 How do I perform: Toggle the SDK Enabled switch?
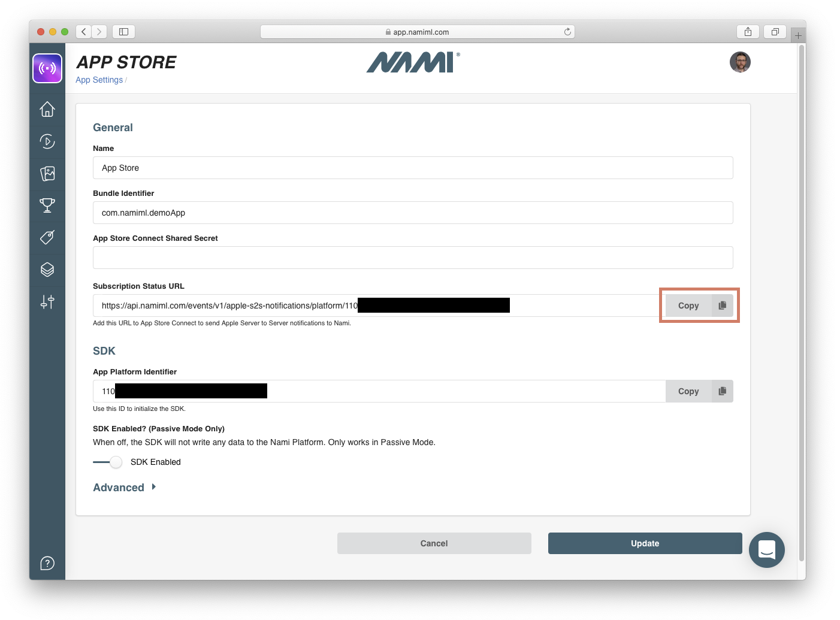[x=108, y=462]
